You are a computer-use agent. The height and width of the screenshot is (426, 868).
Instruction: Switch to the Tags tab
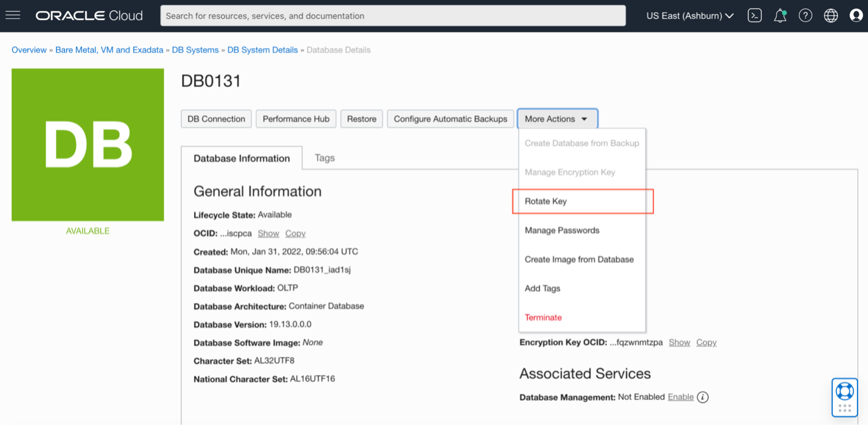click(x=325, y=158)
